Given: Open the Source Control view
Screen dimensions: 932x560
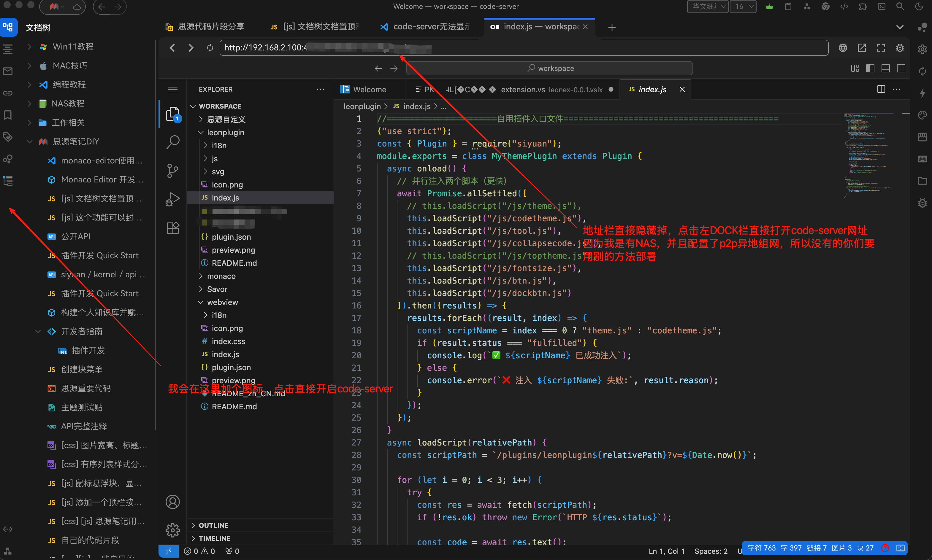Looking at the screenshot, I should 172,171.
